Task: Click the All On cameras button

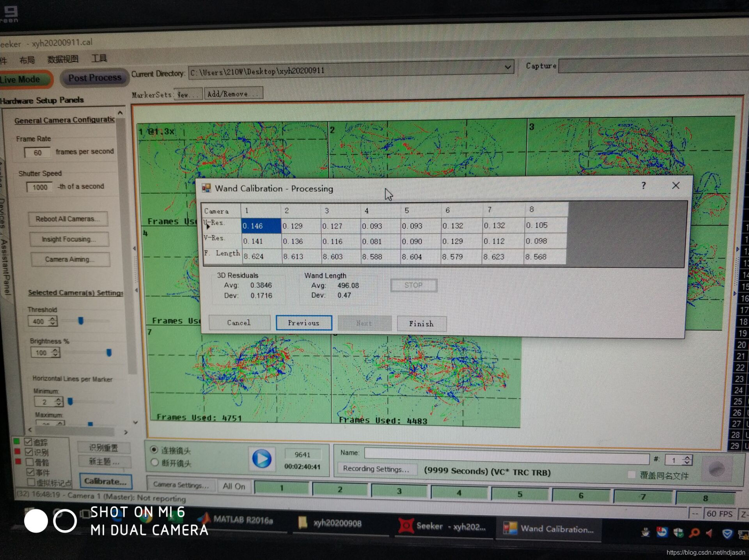Action: (234, 486)
